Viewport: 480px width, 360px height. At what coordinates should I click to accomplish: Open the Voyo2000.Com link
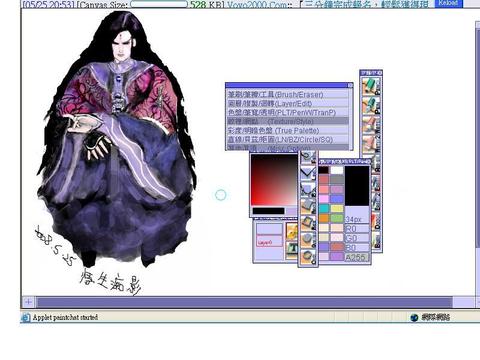[256, 5]
